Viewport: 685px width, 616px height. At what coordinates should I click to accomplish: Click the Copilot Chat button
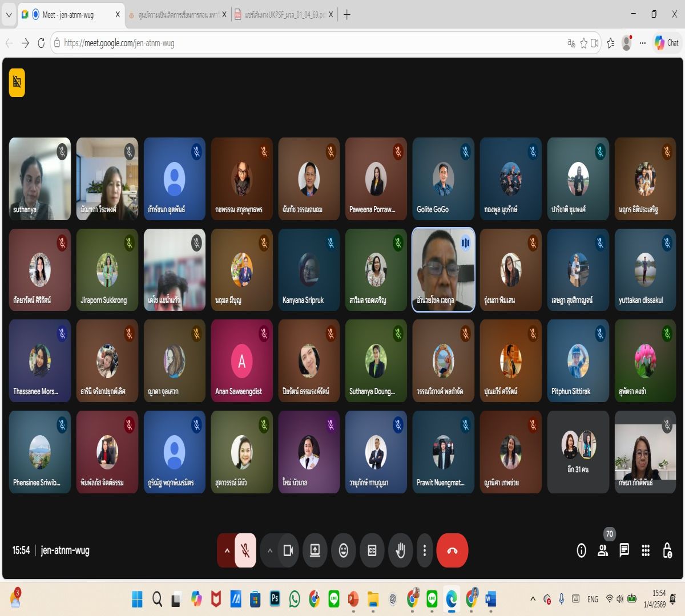click(667, 43)
